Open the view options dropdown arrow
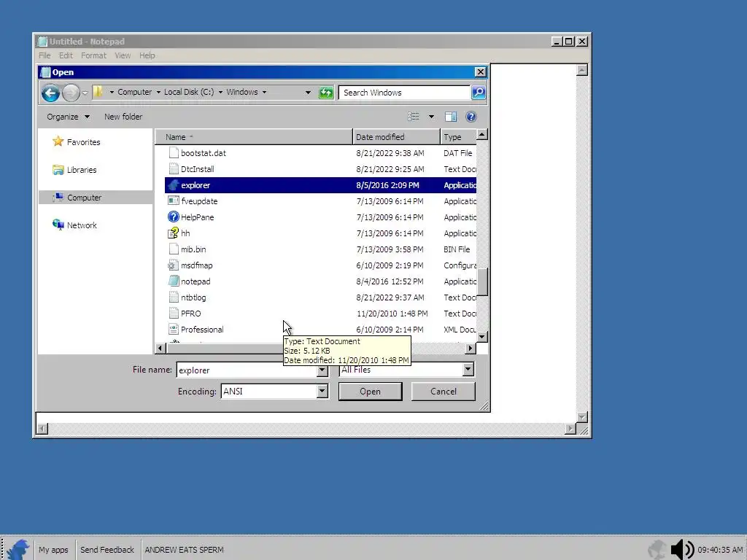This screenshot has height=560, width=747. click(431, 117)
